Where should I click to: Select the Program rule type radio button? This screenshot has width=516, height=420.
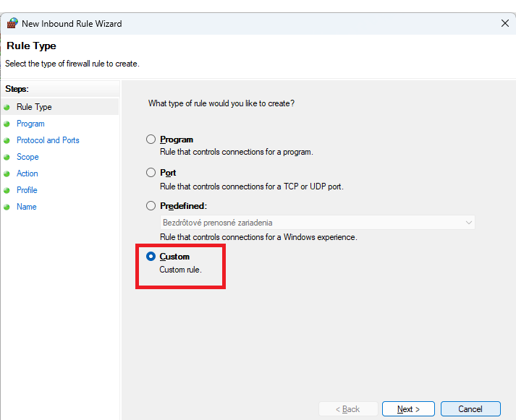151,140
